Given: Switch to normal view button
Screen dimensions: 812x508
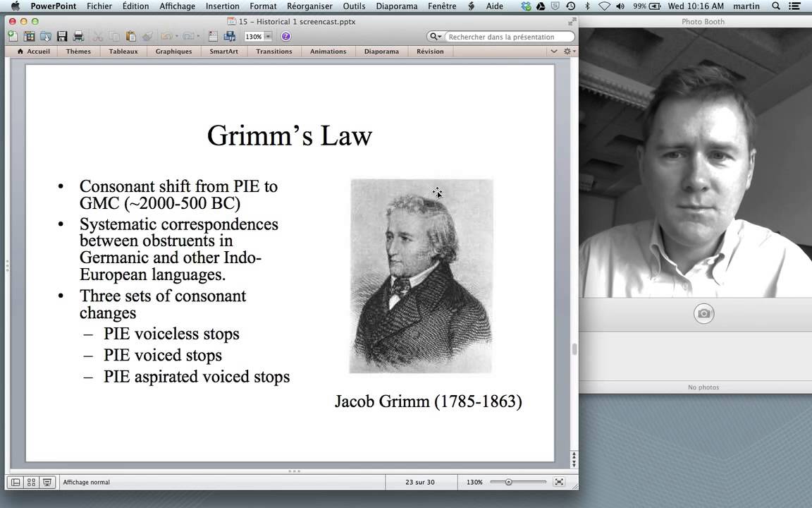Looking at the screenshot, I should [x=16, y=482].
